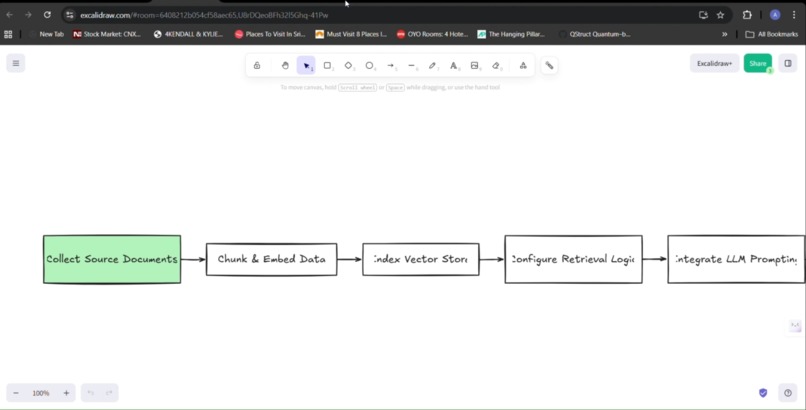Open The Hanging Pillar bookmark
The height and width of the screenshot is (410, 806).
[x=511, y=34]
